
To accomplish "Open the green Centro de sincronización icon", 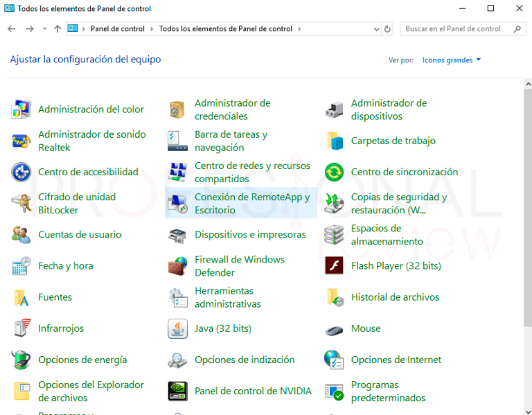I will pos(334,172).
